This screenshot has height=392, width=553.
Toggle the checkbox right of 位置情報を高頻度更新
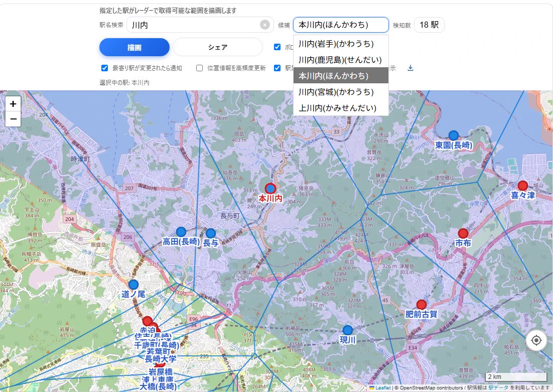pos(277,68)
